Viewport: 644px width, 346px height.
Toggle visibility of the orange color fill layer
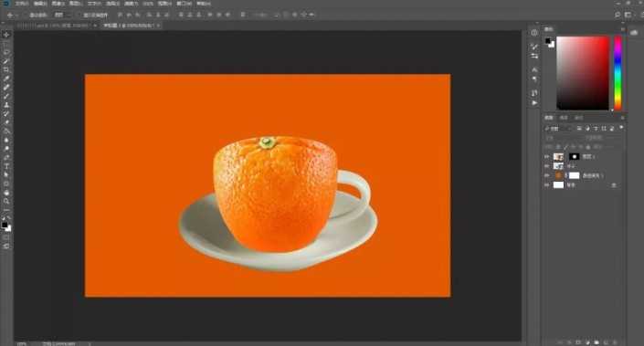pos(546,175)
